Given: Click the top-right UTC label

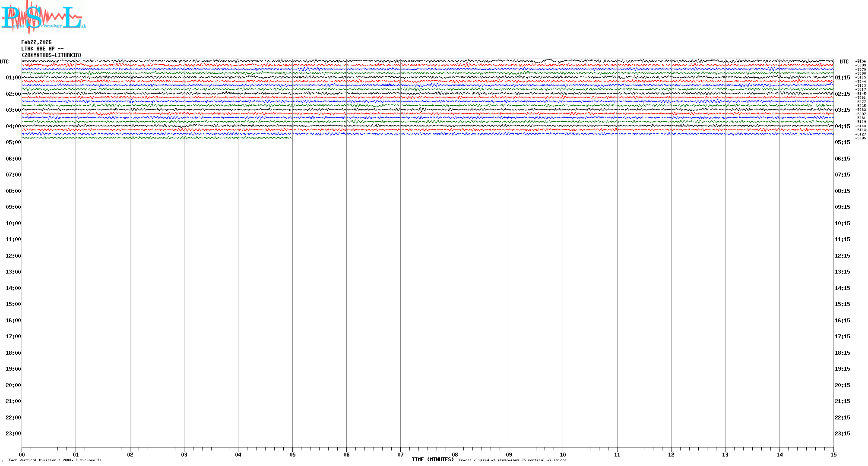Looking at the screenshot, I should coord(844,62).
